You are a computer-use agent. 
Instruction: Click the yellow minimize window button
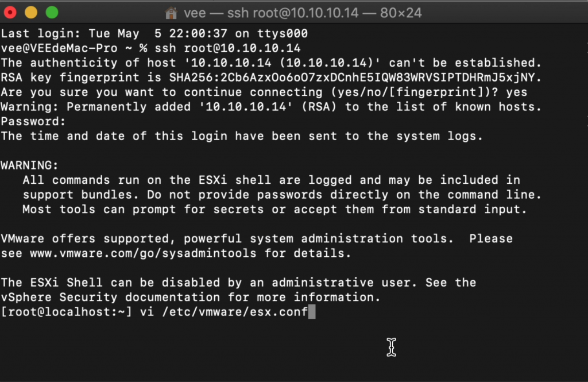coord(31,13)
